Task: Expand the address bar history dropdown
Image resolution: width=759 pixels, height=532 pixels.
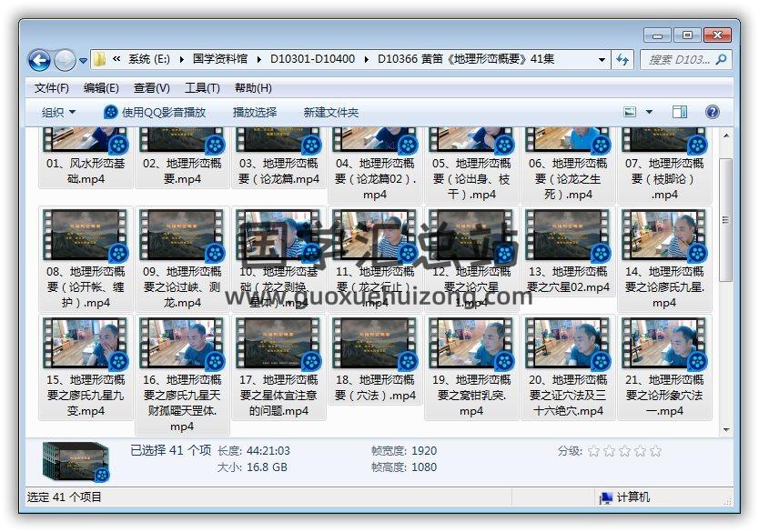Action: (602, 59)
